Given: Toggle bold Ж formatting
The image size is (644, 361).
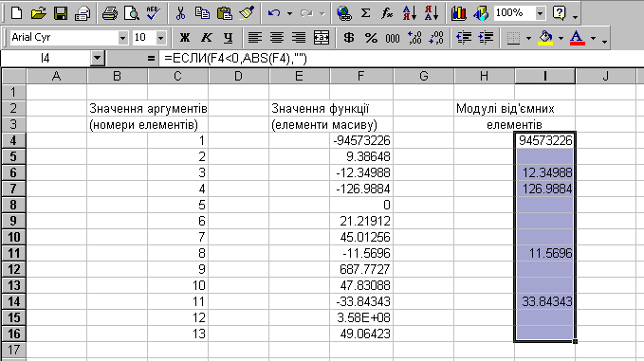Looking at the screenshot, I should [x=184, y=38].
